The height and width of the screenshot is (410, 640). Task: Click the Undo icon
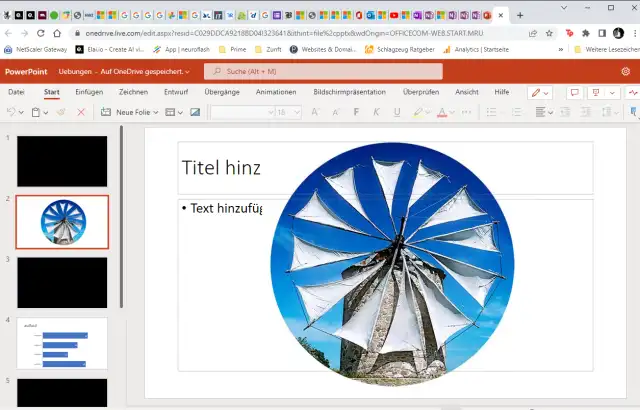click(11, 112)
